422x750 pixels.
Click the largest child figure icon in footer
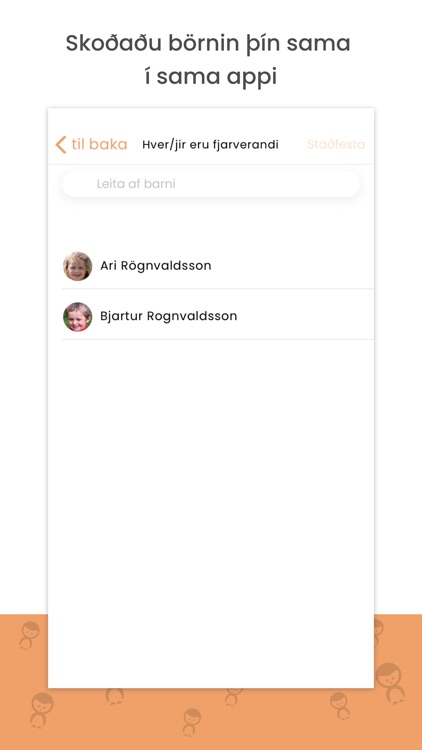(390, 683)
